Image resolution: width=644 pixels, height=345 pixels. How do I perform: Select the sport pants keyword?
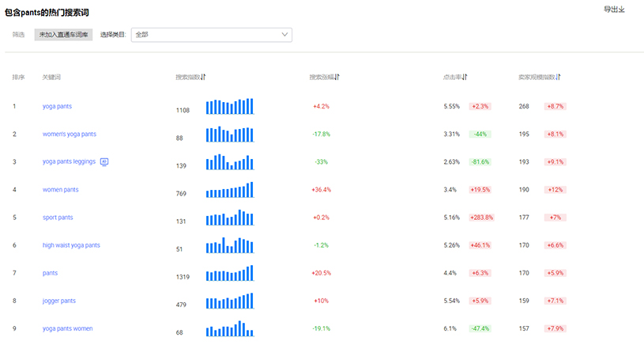coord(58,218)
